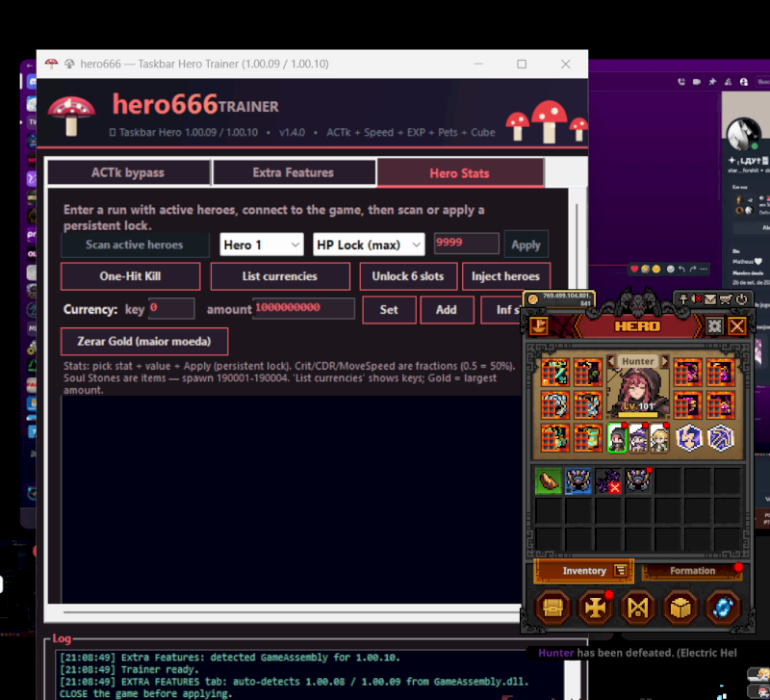Select the hooded Hunter party portrait

[x=617, y=438]
